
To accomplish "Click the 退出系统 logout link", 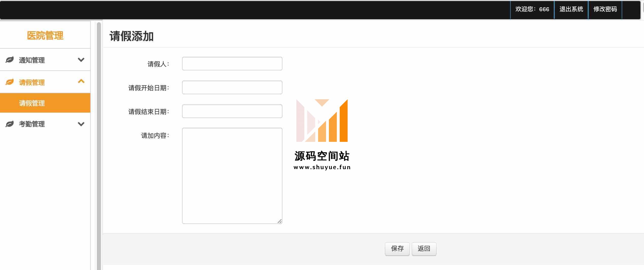I will click(x=571, y=9).
